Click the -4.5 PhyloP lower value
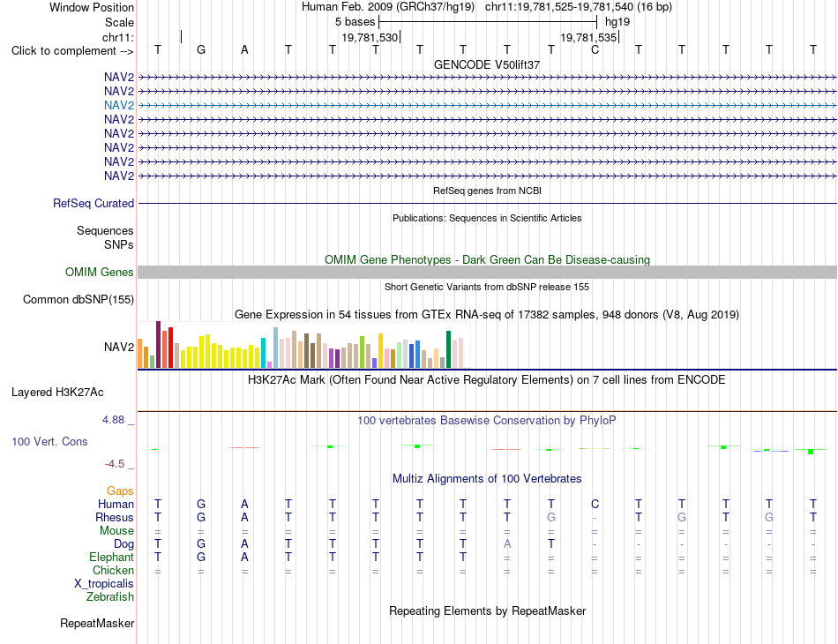Image resolution: width=838 pixels, height=644 pixels. click(115, 464)
